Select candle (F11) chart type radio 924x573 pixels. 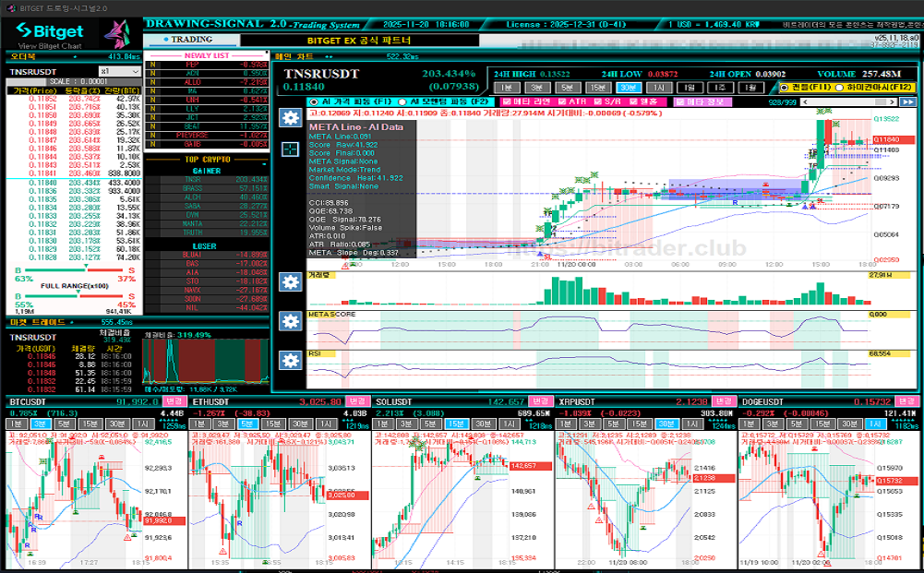[x=784, y=88]
